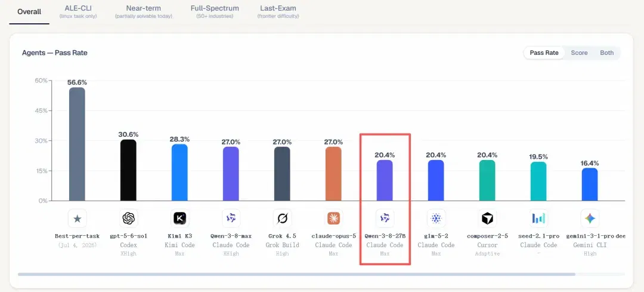Click the Best-per-task name label

[x=77, y=236]
